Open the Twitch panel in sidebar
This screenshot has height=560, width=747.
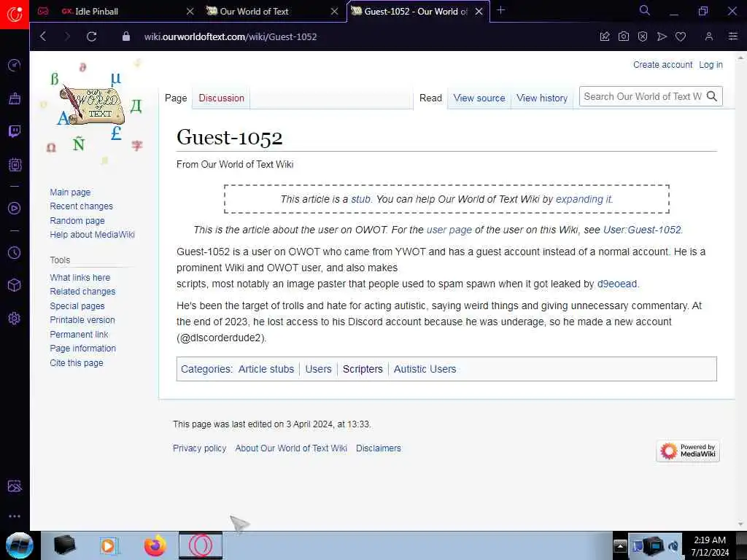point(15,131)
